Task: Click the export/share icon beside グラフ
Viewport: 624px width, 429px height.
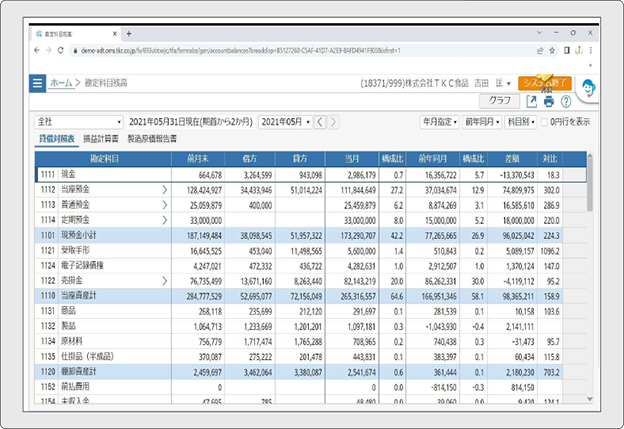Action: pos(531,101)
